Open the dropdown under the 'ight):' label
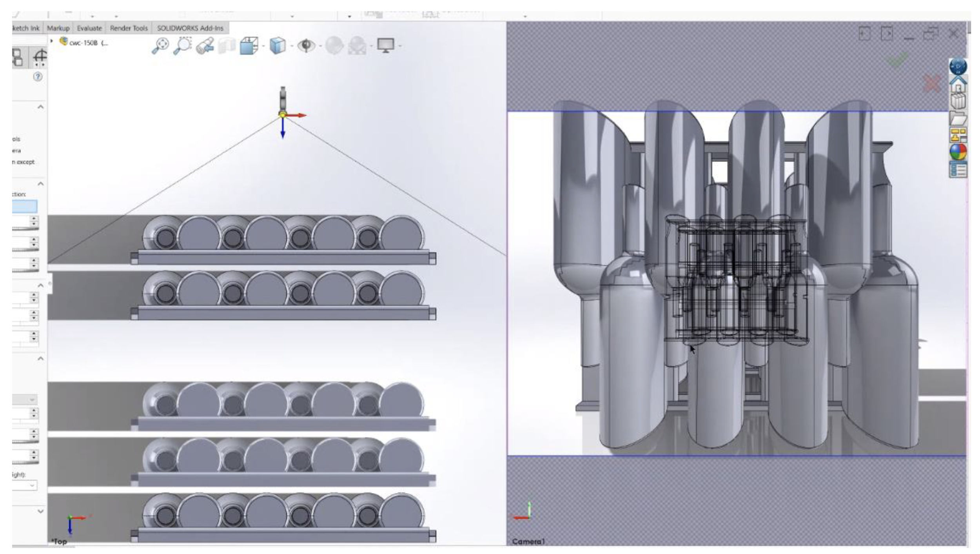980x554 pixels. 24,485
